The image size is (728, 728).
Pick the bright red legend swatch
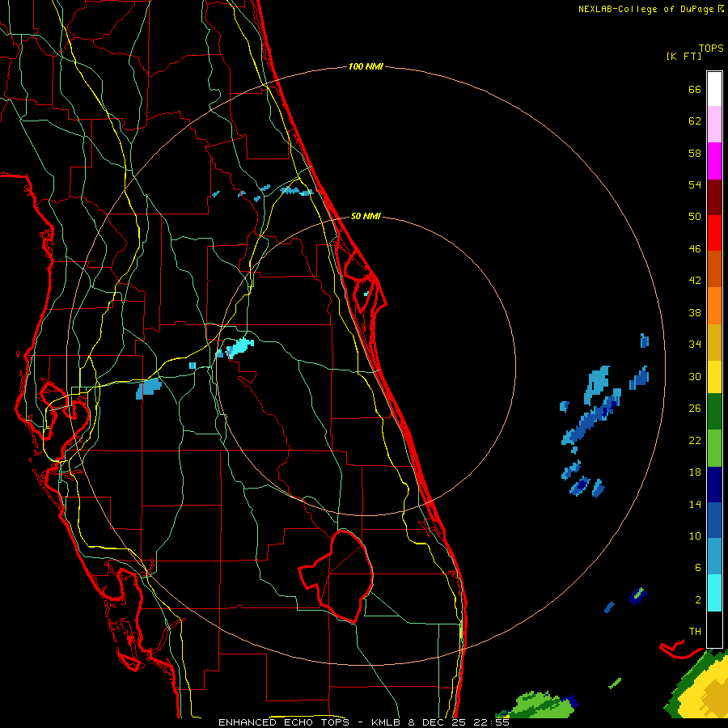point(714,233)
